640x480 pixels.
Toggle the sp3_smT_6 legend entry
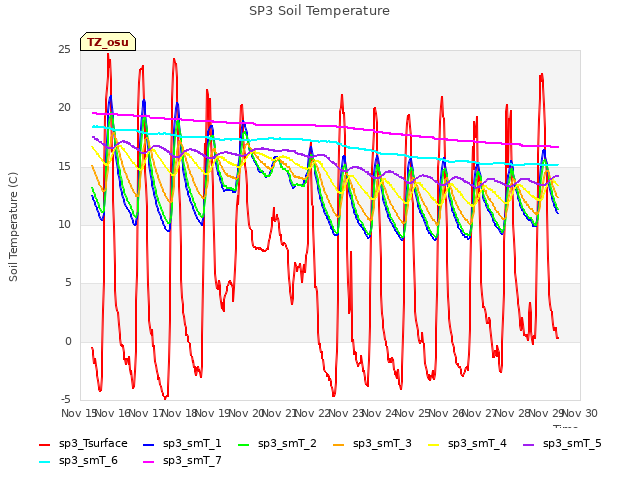pos(78,461)
